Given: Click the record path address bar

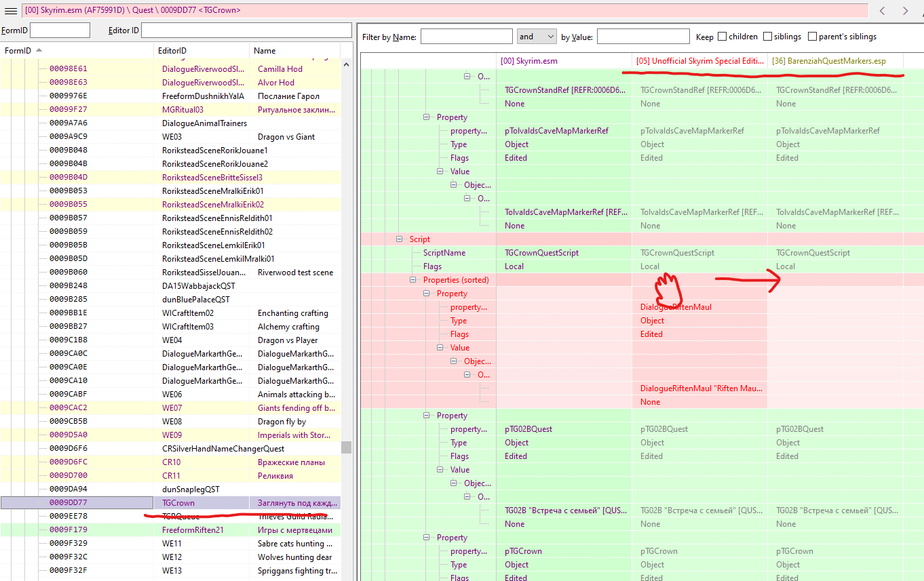Looking at the screenshot, I should click(445, 11).
